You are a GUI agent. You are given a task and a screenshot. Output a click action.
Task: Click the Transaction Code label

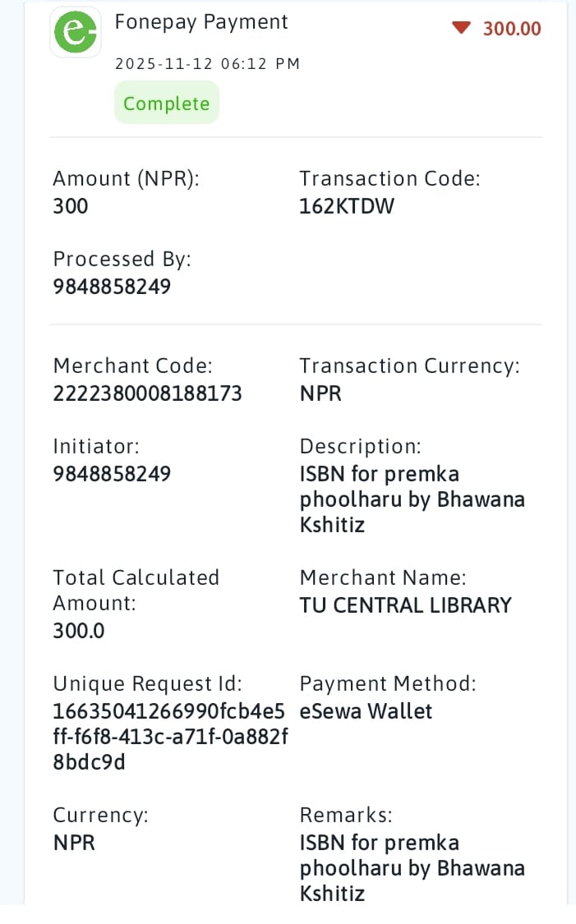[389, 178]
